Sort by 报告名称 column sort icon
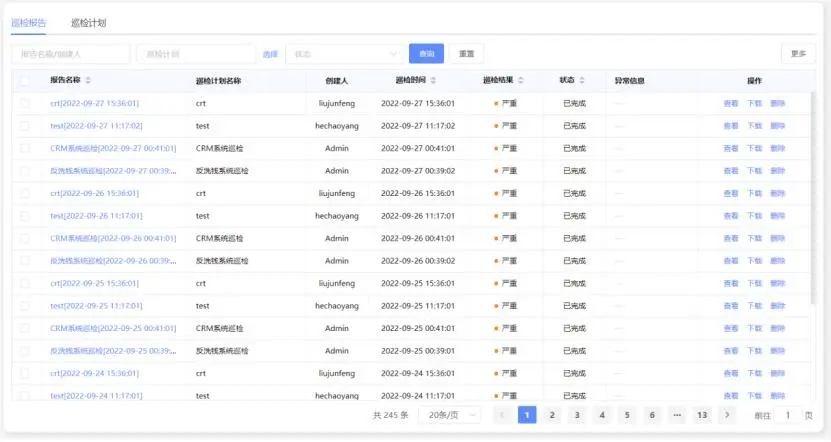Screen dimensions: 831x442 click(x=88, y=80)
